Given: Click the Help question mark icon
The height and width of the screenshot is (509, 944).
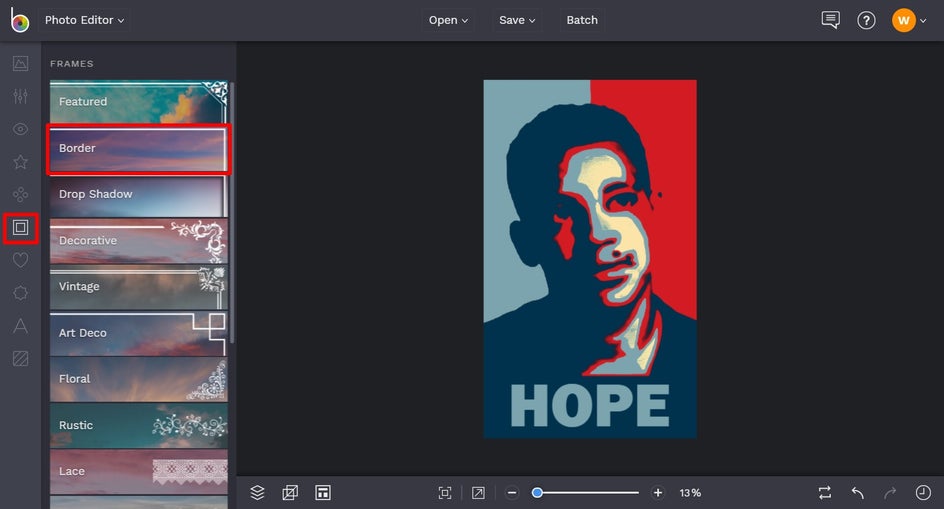Looking at the screenshot, I should (x=866, y=20).
